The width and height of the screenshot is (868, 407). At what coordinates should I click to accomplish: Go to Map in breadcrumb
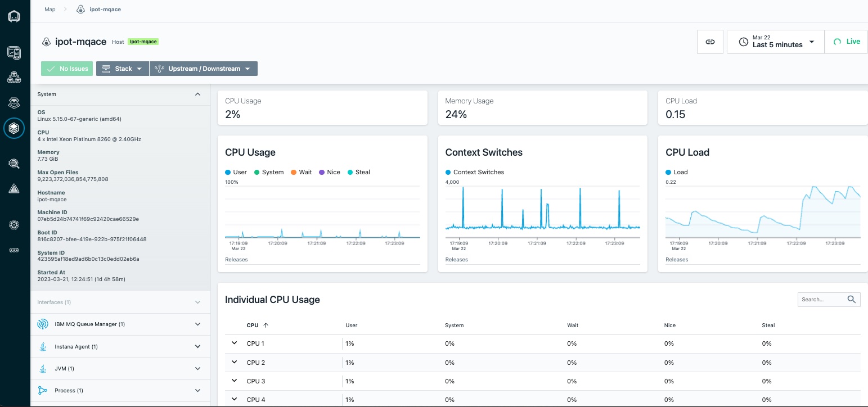(x=50, y=10)
